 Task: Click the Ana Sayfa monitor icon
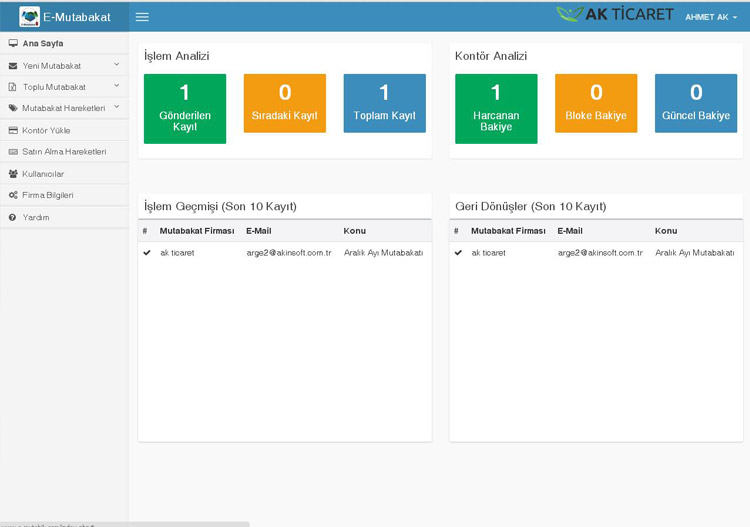pyautogui.click(x=13, y=44)
